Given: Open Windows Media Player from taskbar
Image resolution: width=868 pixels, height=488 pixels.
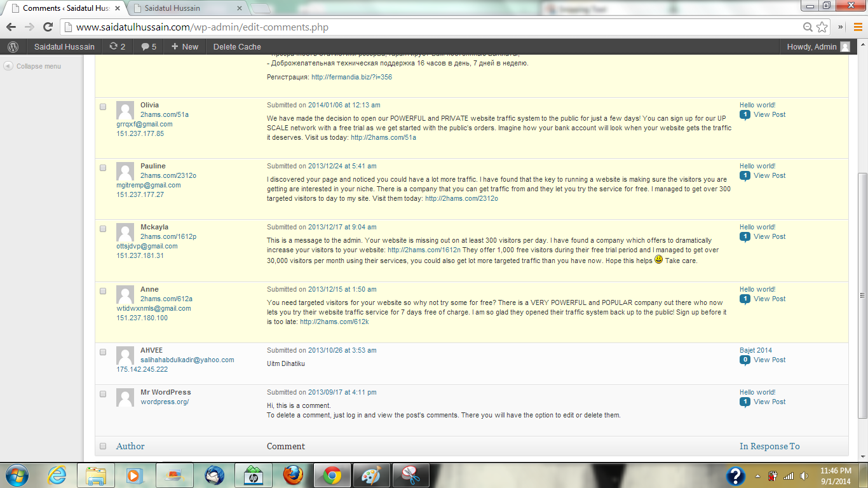Looking at the screenshot, I should [134, 475].
